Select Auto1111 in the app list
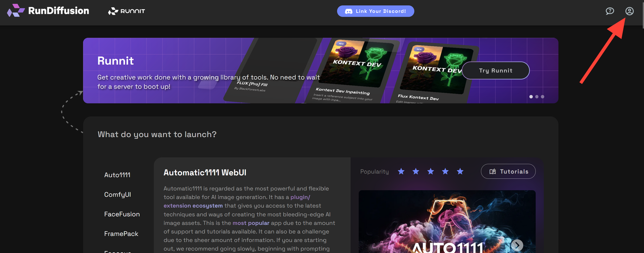 coord(117,175)
